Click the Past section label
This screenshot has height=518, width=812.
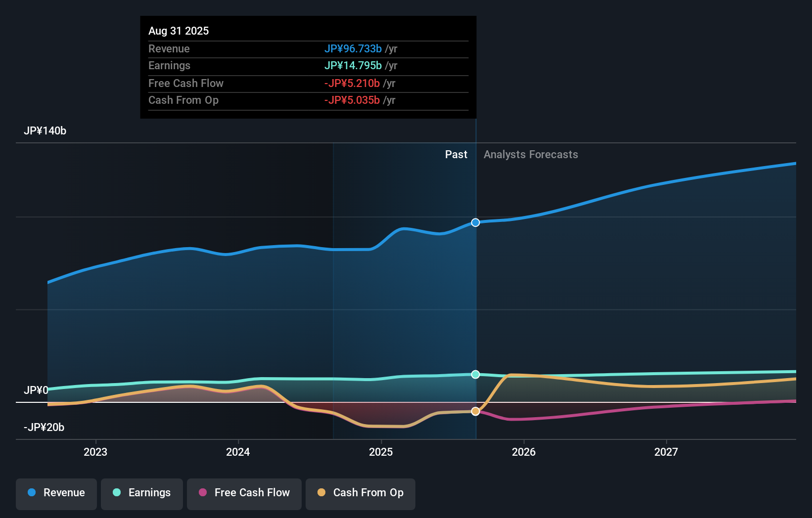click(456, 155)
